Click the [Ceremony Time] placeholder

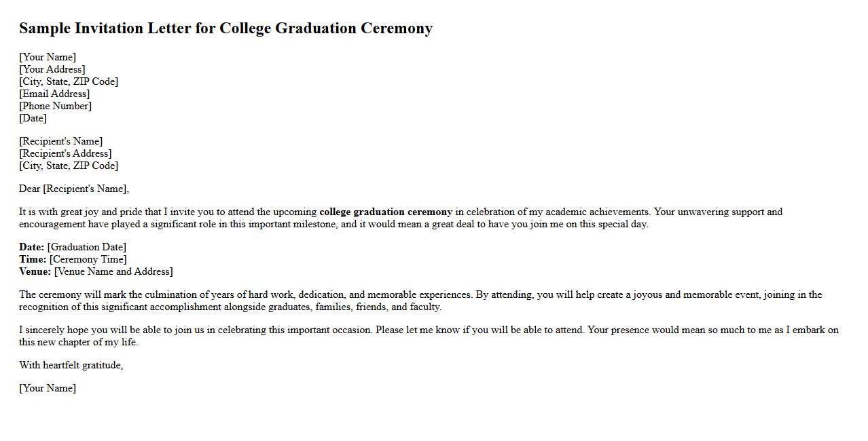[x=88, y=259]
